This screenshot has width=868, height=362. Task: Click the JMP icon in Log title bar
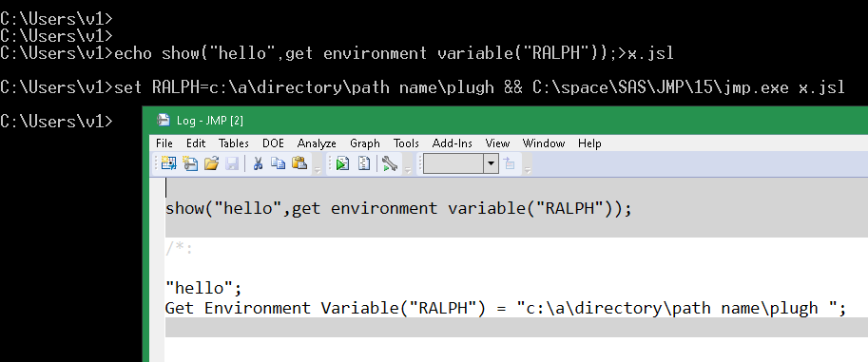[x=163, y=120]
